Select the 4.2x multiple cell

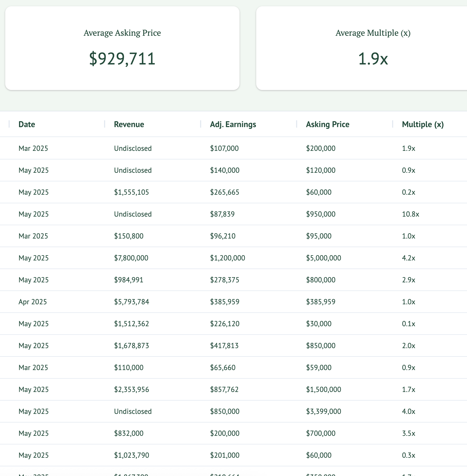[409, 258]
